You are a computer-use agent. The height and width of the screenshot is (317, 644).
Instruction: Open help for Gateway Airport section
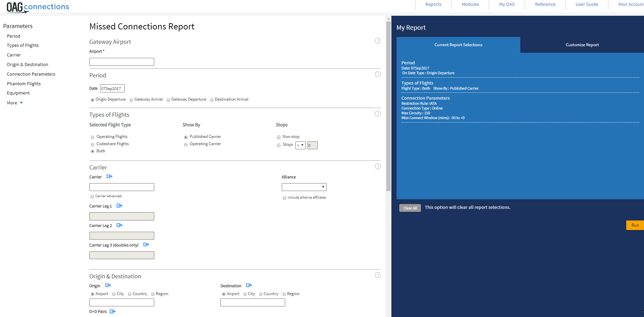[378, 41]
